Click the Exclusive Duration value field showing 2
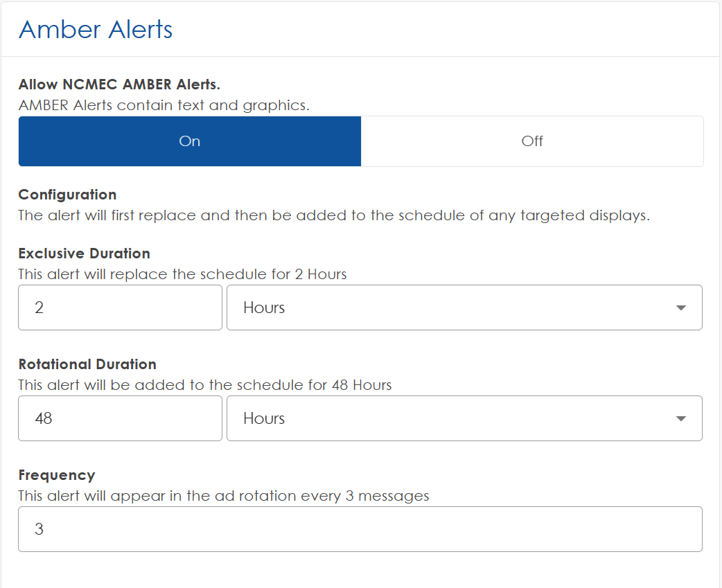 120,308
